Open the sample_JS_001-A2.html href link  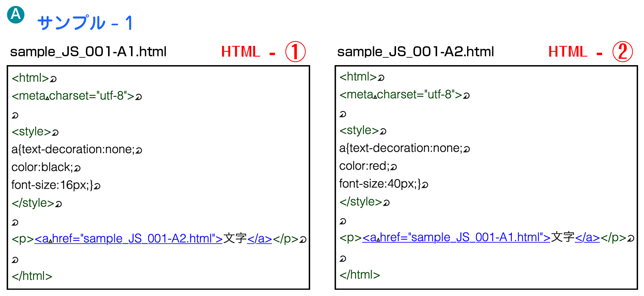(128, 239)
